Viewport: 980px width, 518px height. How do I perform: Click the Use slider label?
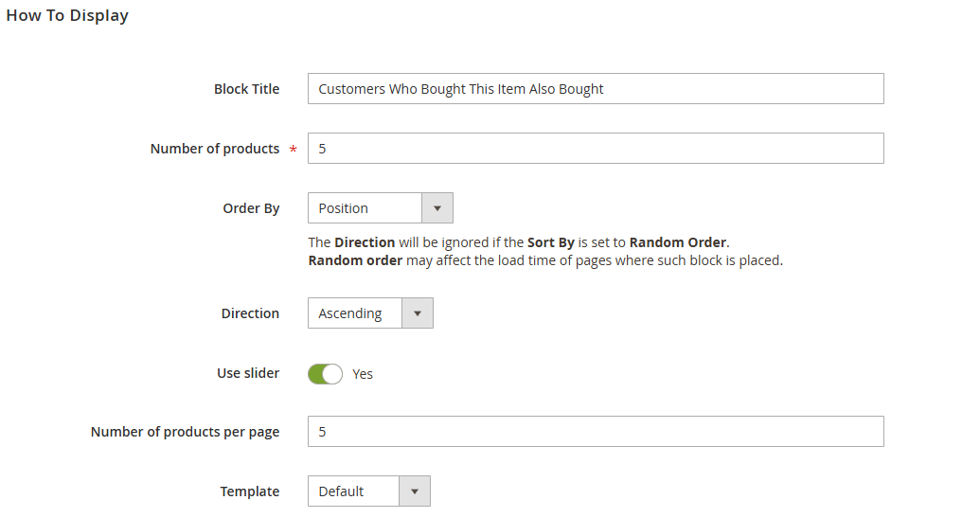pyautogui.click(x=248, y=373)
